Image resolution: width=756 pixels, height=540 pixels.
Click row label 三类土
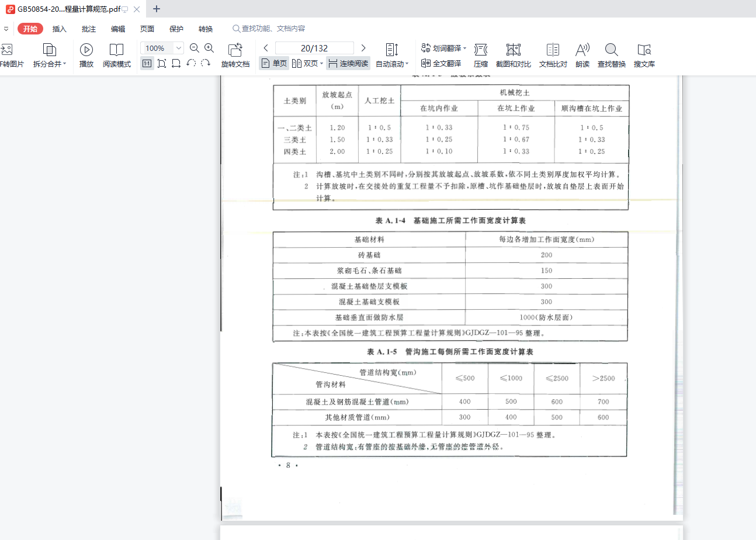(x=295, y=140)
